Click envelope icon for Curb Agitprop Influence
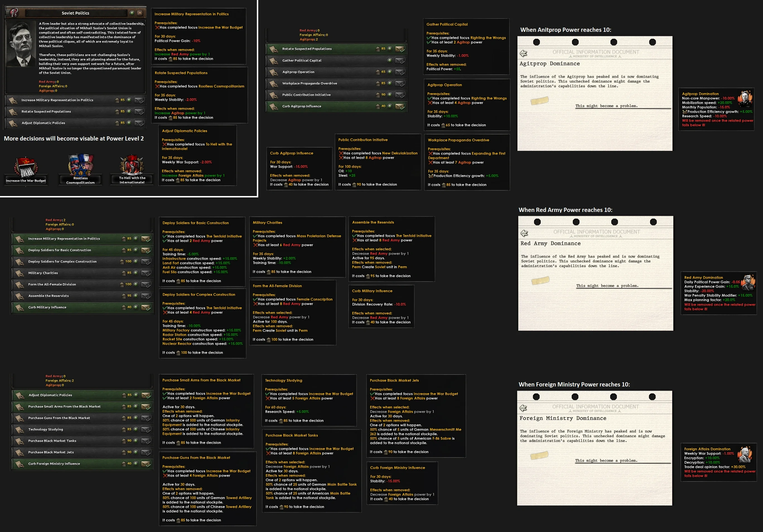The width and height of the screenshot is (763, 532). click(x=400, y=106)
